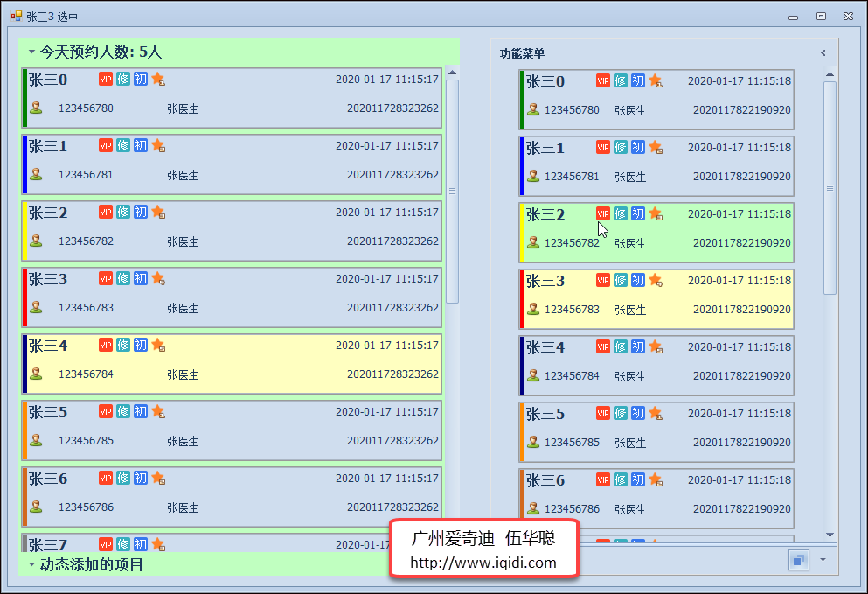Click the blue square button in right panel footer
This screenshot has width=868, height=594.
pyautogui.click(x=799, y=560)
